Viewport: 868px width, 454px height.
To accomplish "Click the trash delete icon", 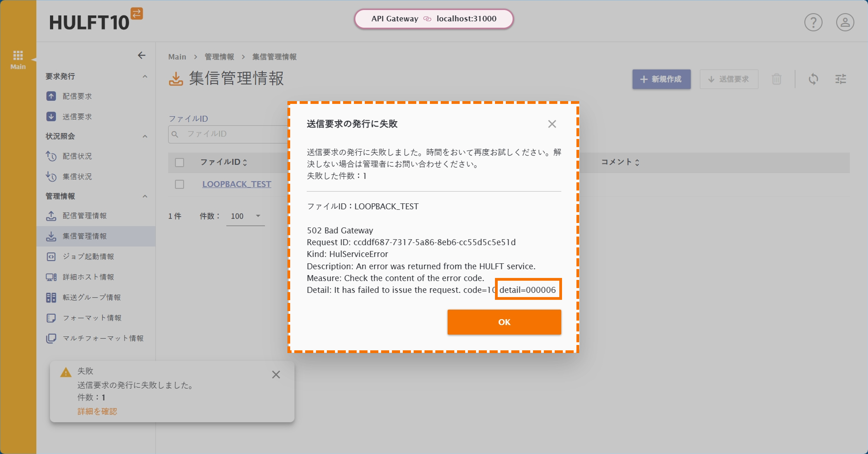I will (776, 79).
